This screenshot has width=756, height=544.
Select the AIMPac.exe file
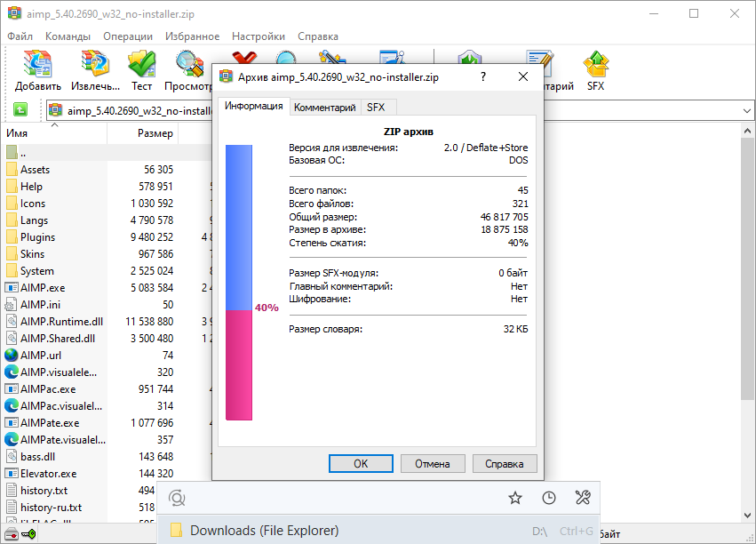pyautogui.click(x=48, y=388)
